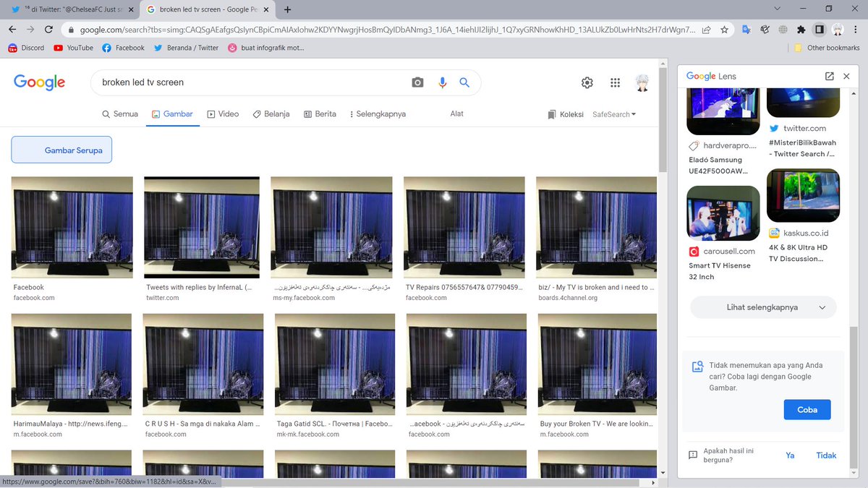Viewport: 868px width, 488px height.
Task: Switch to the Berita news tab
Action: [x=320, y=114]
